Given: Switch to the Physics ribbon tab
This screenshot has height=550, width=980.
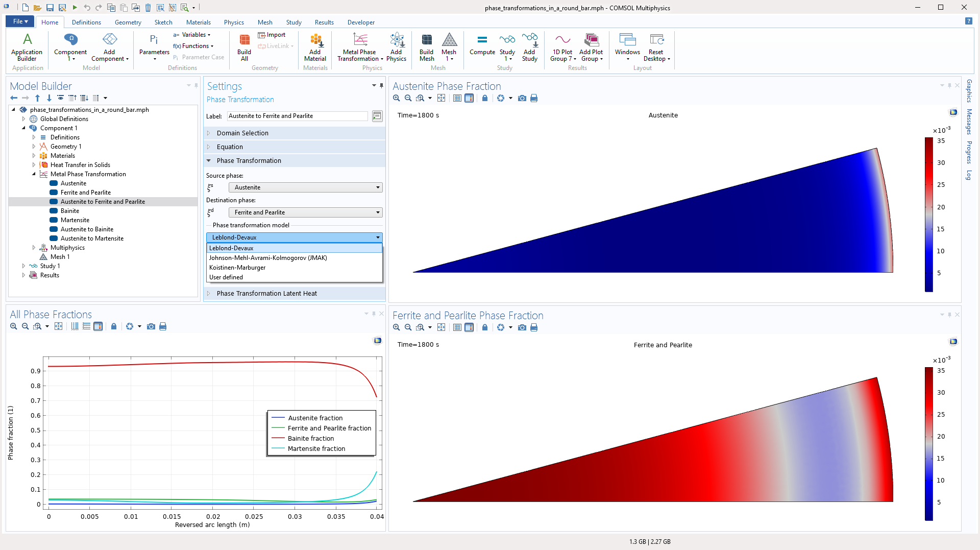Looking at the screenshot, I should pyautogui.click(x=234, y=22).
